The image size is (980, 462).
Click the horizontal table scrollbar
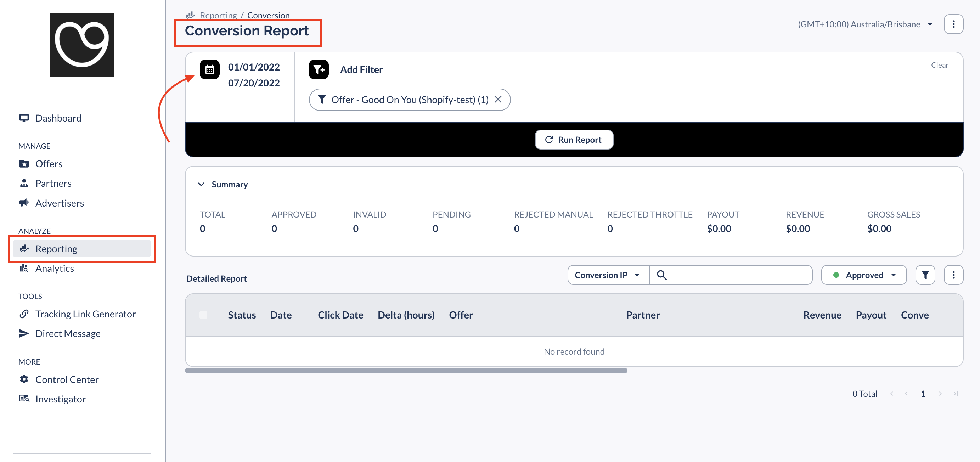tap(406, 371)
